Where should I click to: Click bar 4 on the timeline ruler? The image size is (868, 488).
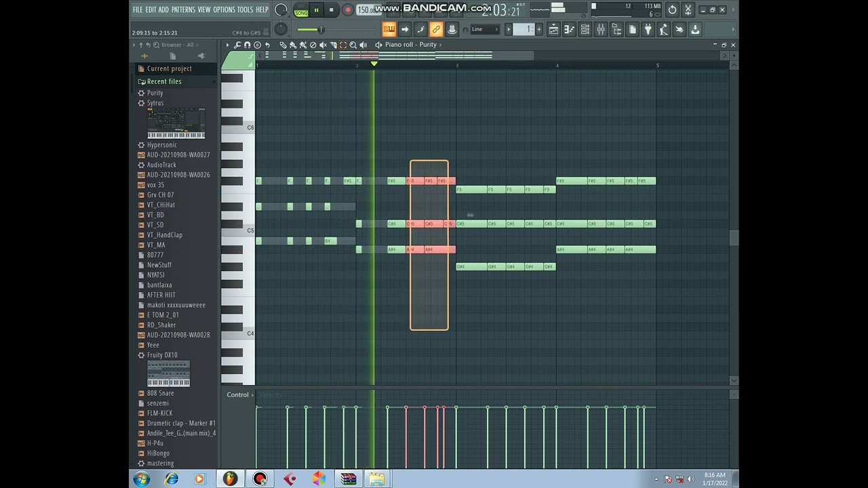557,66
